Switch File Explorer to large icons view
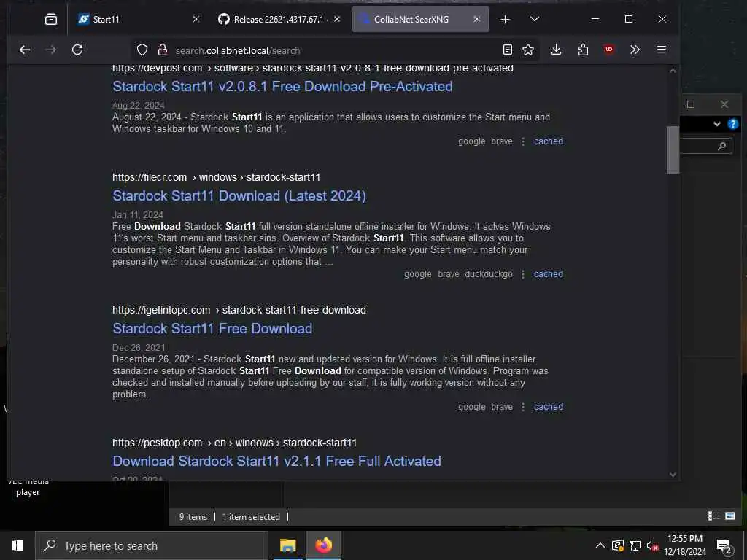This screenshot has height=560, width=747. pos(729,516)
